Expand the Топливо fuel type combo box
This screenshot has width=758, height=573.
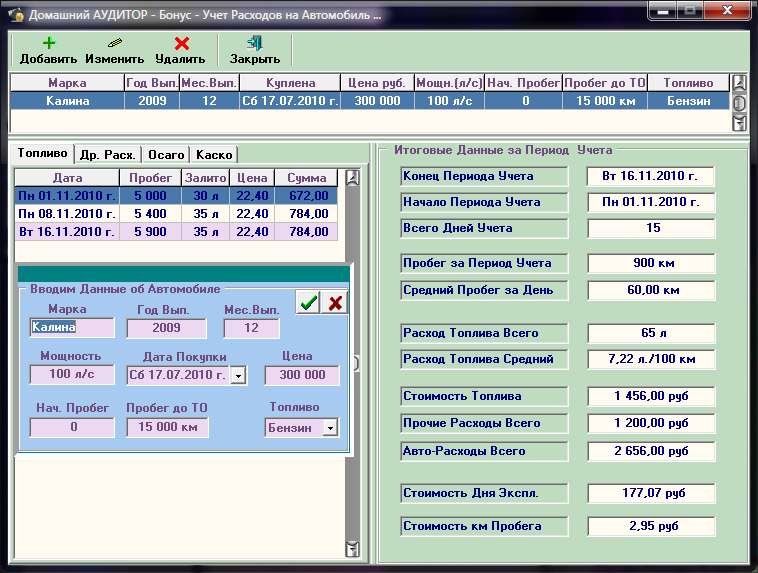pos(330,428)
